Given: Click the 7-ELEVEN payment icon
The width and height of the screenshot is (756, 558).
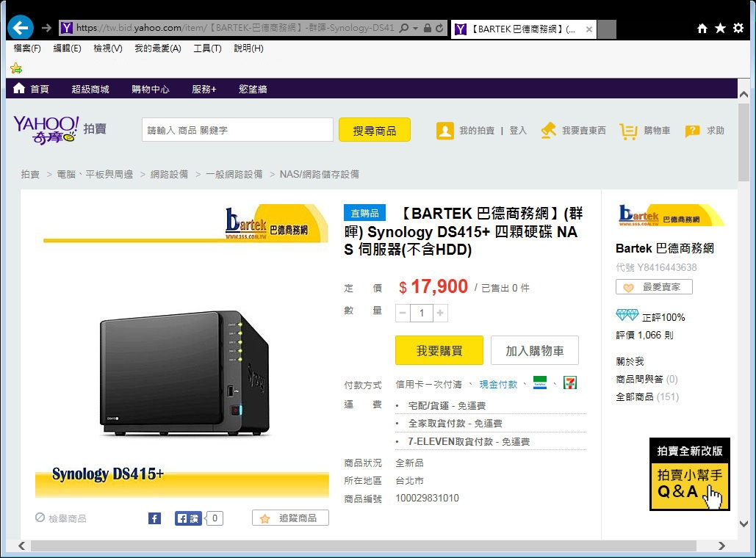Looking at the screenshot, I should (x=570, y=383).
